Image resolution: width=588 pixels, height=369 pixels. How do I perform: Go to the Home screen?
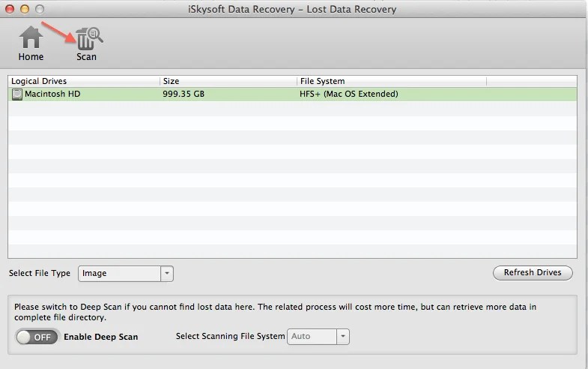(x=31, y=43)
